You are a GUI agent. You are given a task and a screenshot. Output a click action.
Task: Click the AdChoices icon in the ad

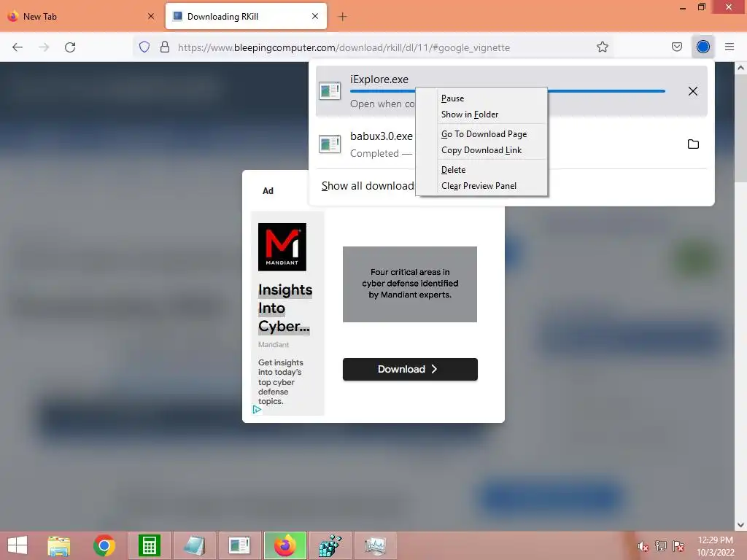[x=257, y=410]
